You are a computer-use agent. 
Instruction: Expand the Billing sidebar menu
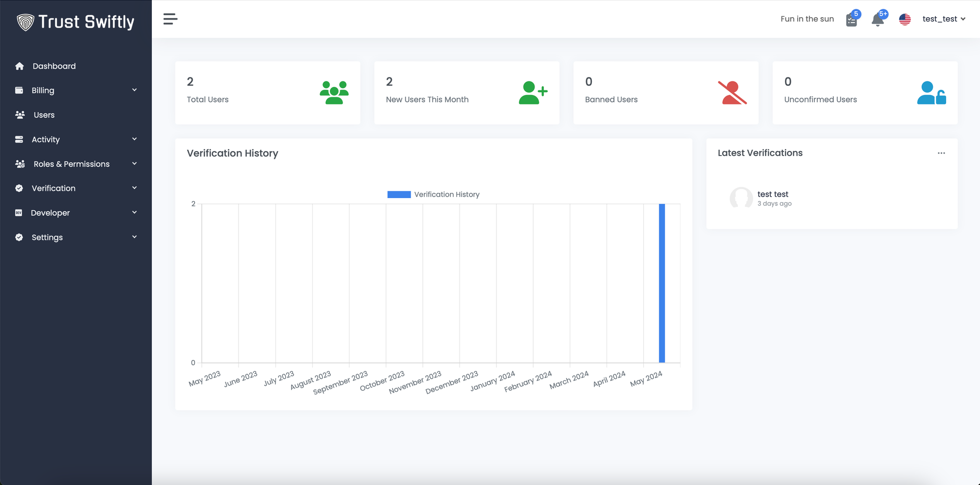tap(76, 90)
